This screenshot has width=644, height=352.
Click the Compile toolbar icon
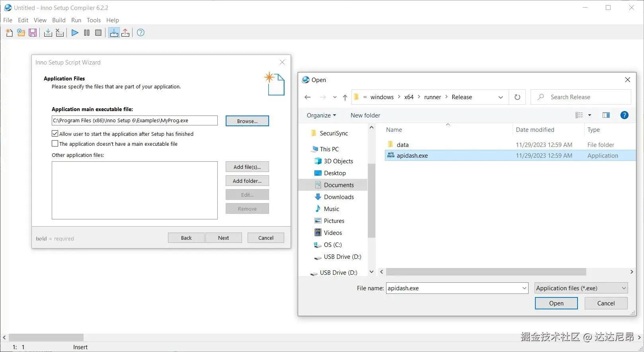[48, 33]
